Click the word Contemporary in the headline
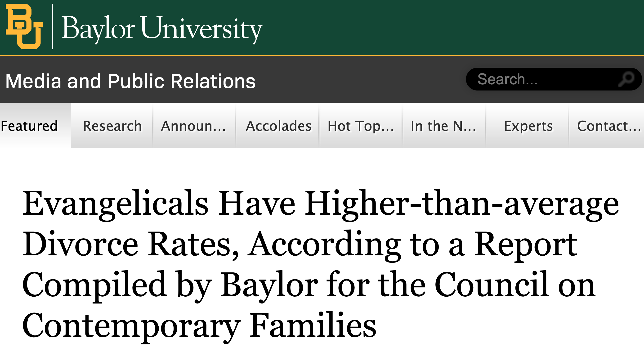 pos(131,326)
